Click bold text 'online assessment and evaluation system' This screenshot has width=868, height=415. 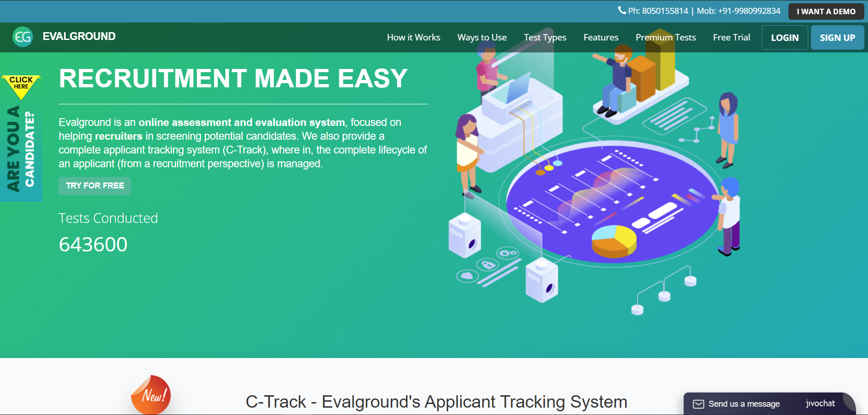242,122
